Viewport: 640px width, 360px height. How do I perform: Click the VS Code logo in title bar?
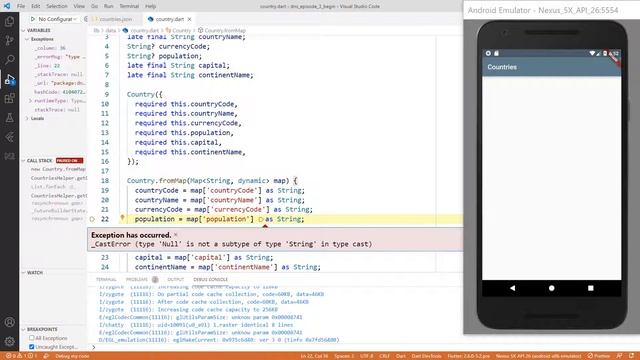7,6
